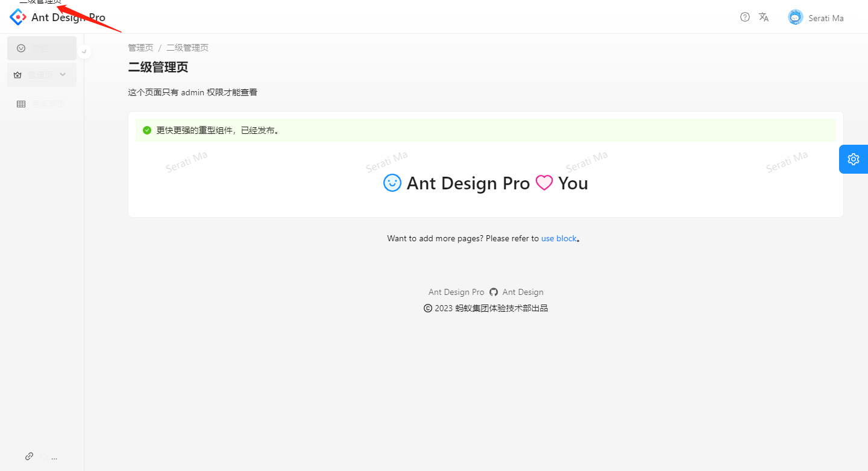Click the chain link icon at sidebar bottom
The image size is (868, 471).
(x=29, y=457)
